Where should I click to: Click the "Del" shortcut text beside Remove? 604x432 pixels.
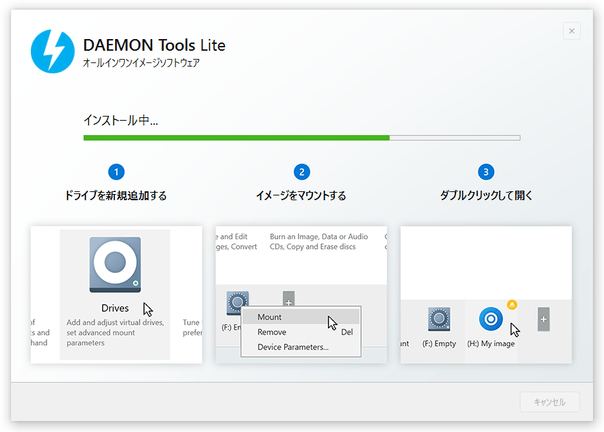coord(347,332)
